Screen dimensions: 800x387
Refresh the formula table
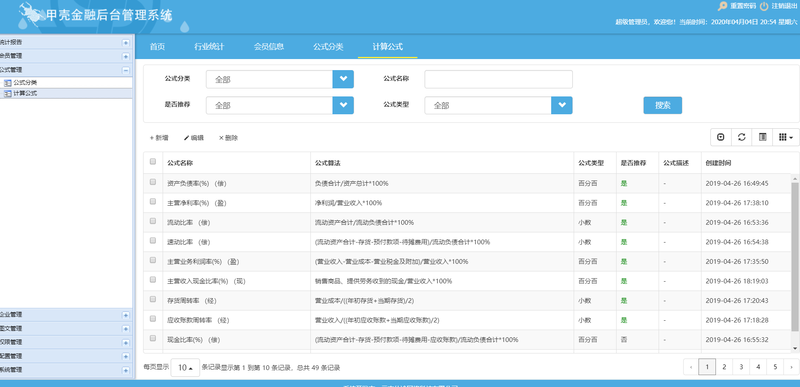click(742, 137)
